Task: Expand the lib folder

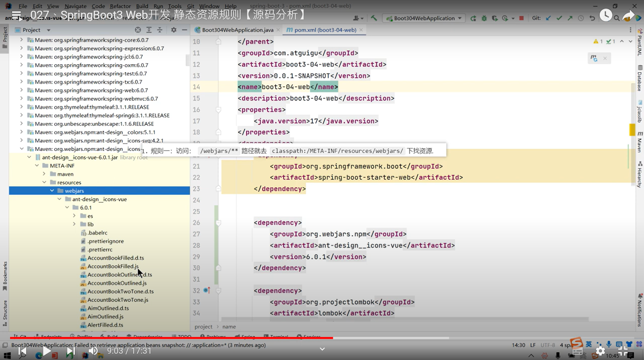Action: tap(74, 224)
